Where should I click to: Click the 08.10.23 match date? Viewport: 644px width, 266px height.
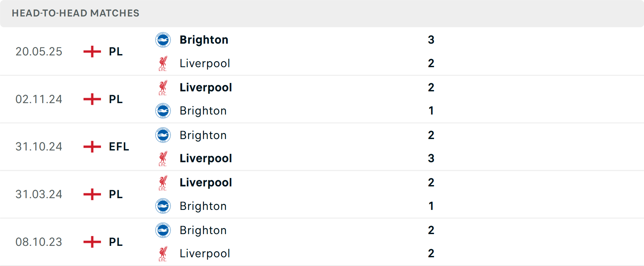[39, 242]
